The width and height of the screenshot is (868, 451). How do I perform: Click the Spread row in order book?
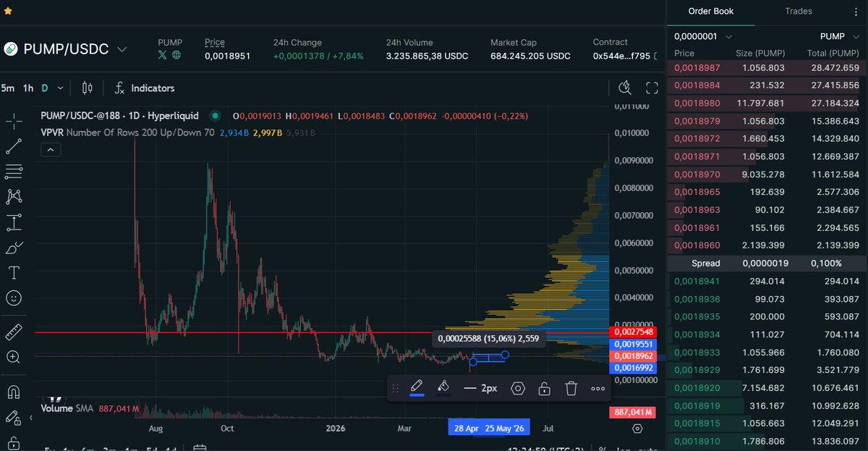point(767,263)
